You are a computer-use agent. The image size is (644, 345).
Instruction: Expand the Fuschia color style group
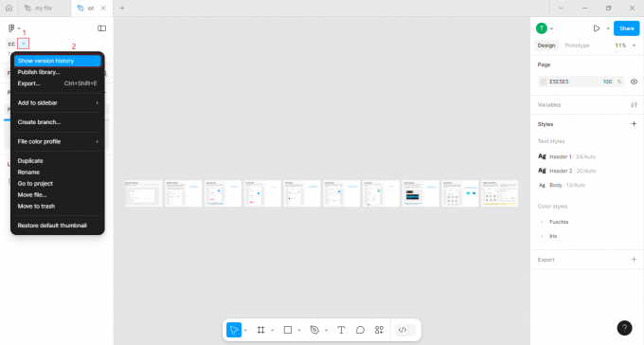pyautogui.click(x=542, y=222)
